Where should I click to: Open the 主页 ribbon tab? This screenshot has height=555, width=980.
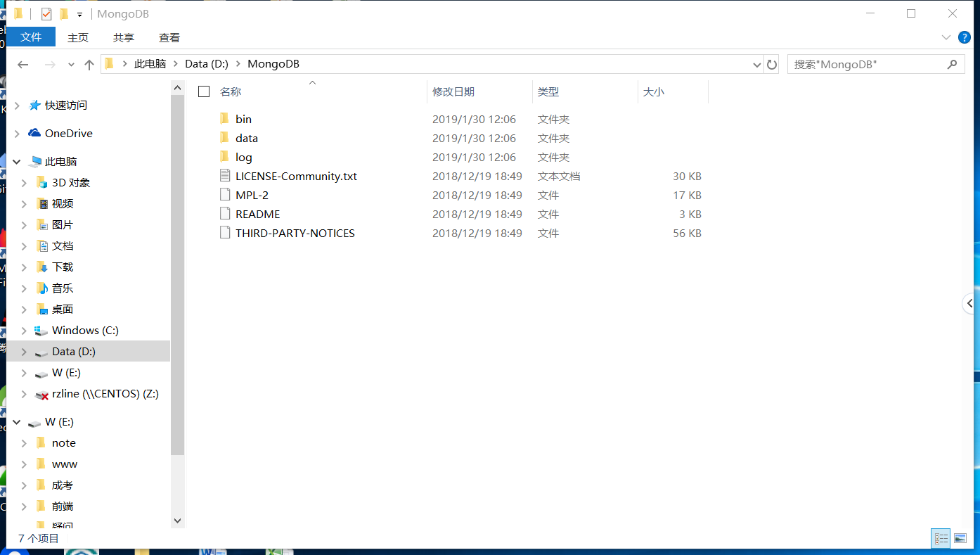[x=78, y=37]
